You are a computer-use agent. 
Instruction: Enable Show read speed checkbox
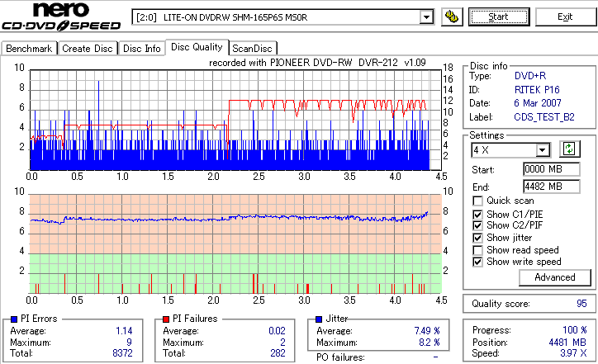click(x=477, y=250)
